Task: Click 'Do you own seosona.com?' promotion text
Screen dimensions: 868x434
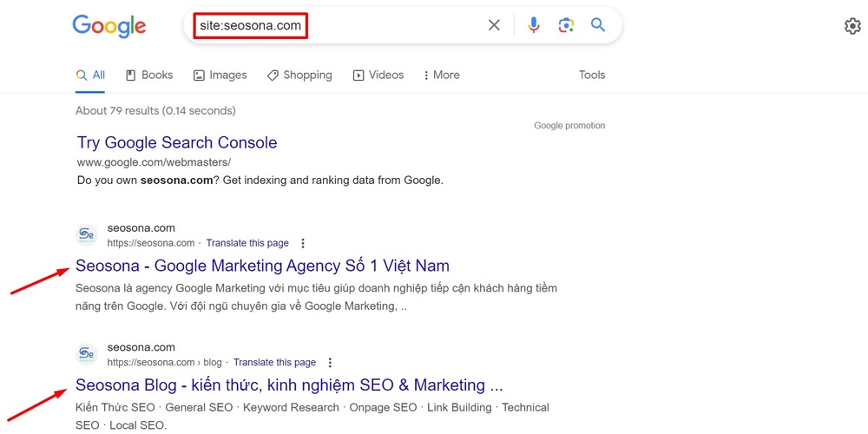Action: [x=260, y=181]
